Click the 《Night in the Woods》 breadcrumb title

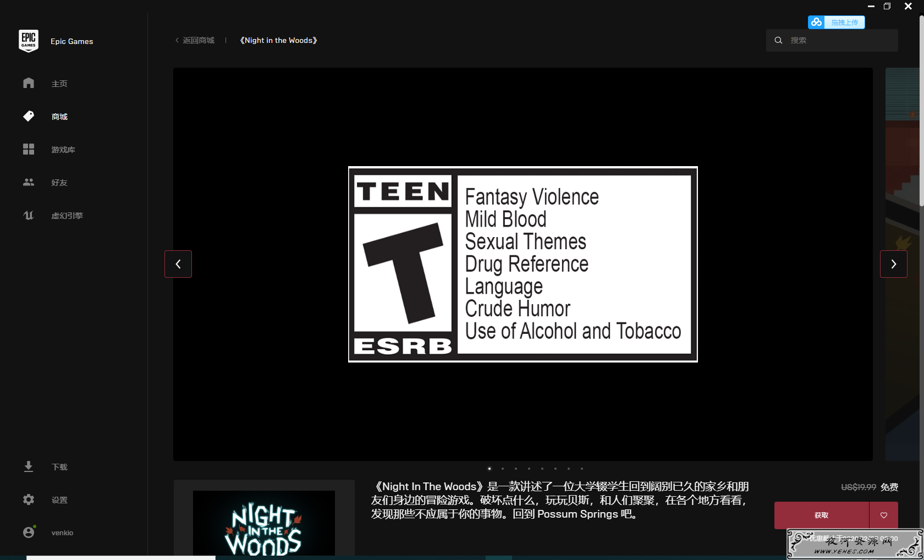(278, 40)
